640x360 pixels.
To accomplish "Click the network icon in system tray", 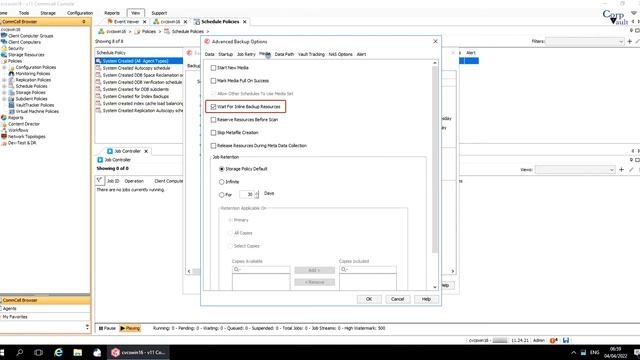I will pos(584,352).
